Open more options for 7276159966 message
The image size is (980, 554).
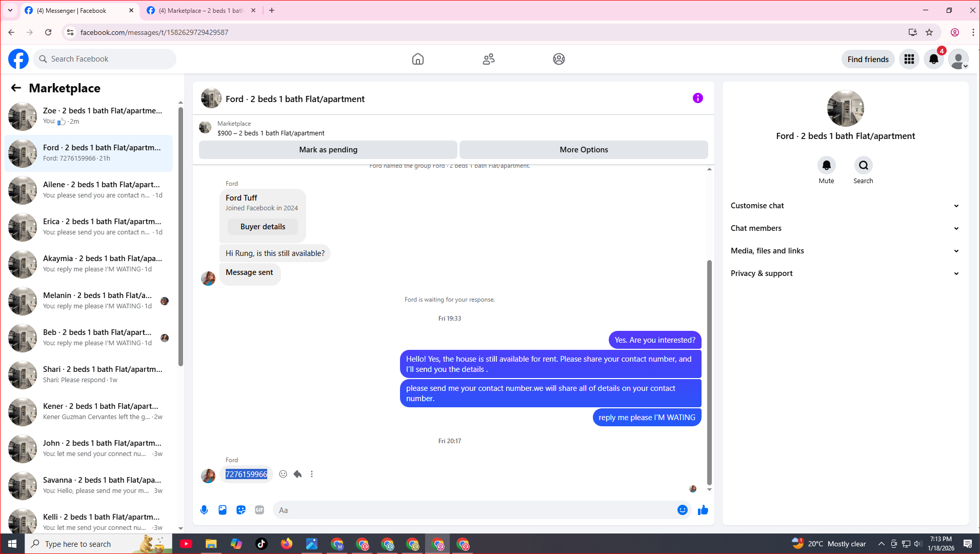point(312,474)
